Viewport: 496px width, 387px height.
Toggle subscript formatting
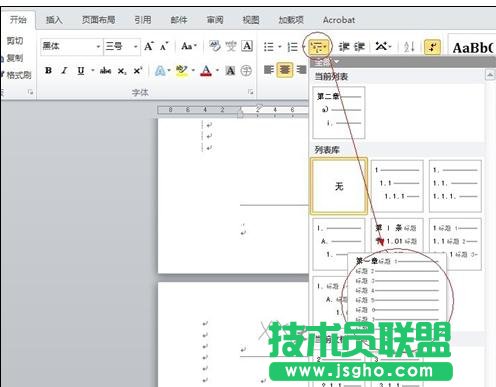click(122, 71)
